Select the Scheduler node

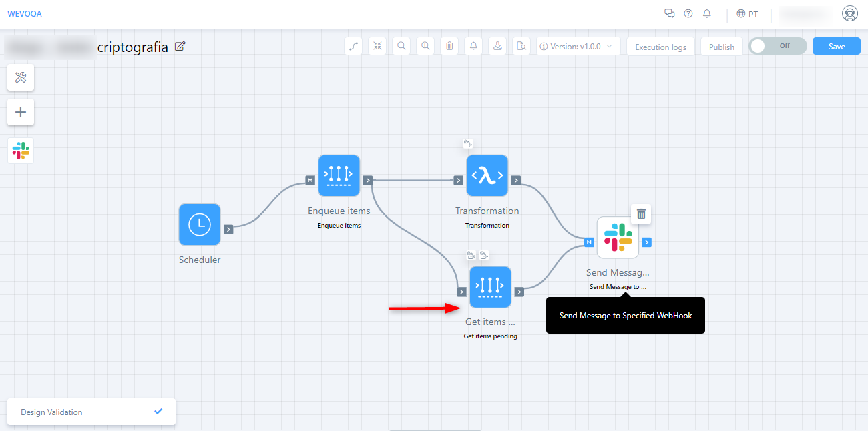[x=200, y=225]
